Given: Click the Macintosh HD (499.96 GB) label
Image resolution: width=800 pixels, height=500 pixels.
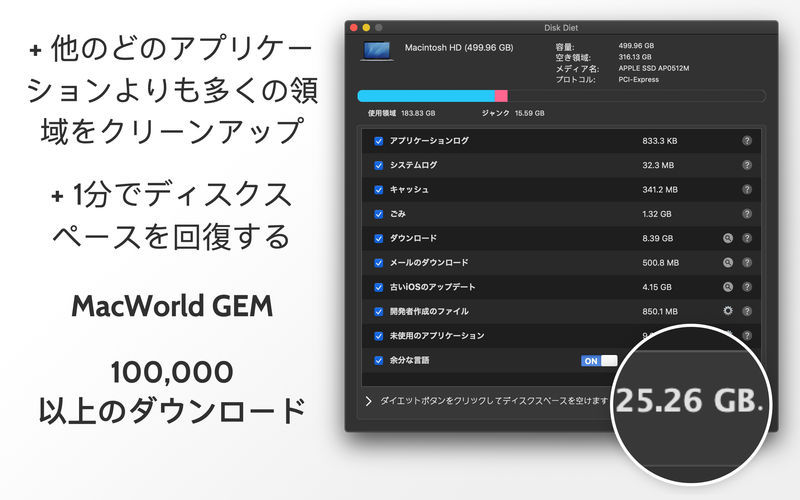Looking at the screenshot, I should pos(459,47).
